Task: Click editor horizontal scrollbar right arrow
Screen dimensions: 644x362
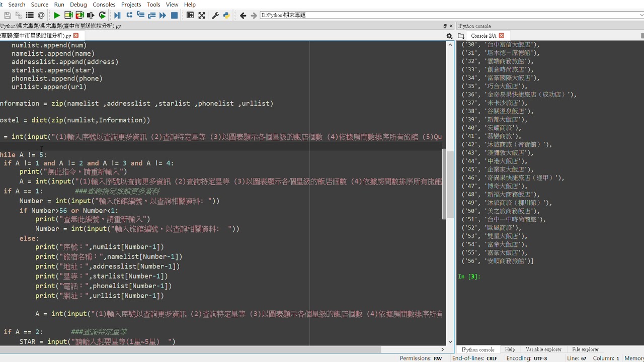Action: pos(443,349)
